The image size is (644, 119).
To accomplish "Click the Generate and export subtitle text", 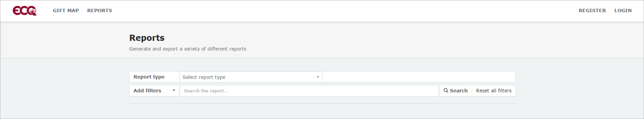I will [x=187, y=49].
